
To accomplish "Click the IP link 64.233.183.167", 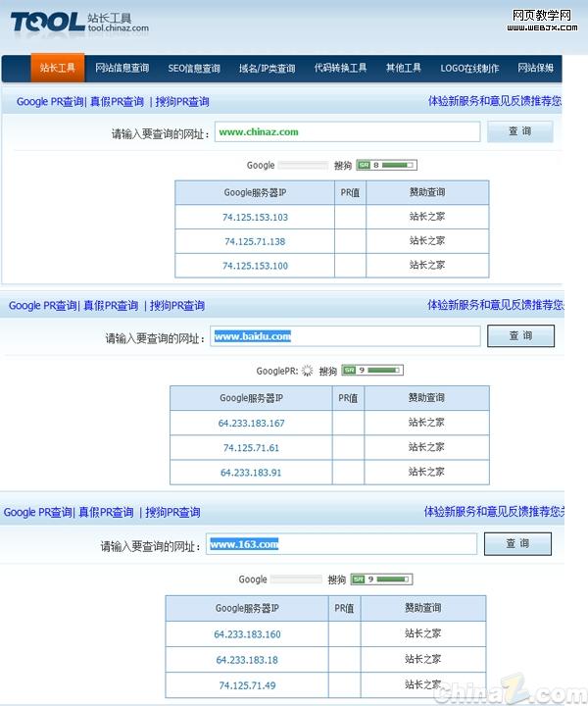I will point(251,423).
